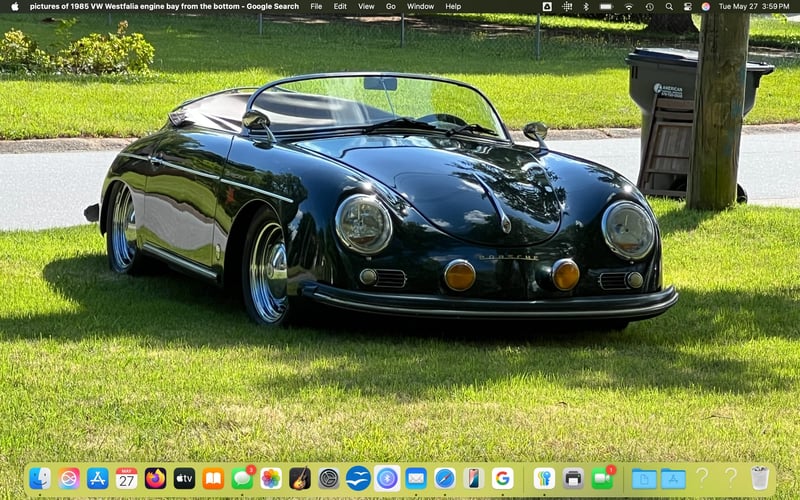Open the View menu
The height and width of the screenshot is (500, 800).
[366, 7]
